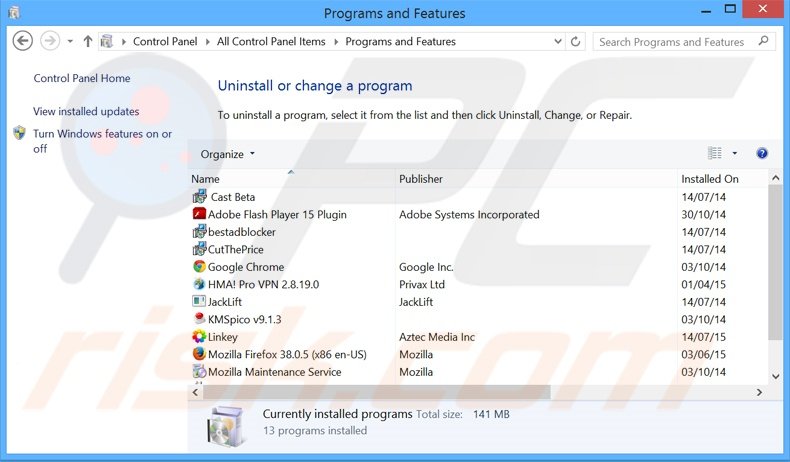
Task: Sort by Publisher column header
Action: pos(421,179)
